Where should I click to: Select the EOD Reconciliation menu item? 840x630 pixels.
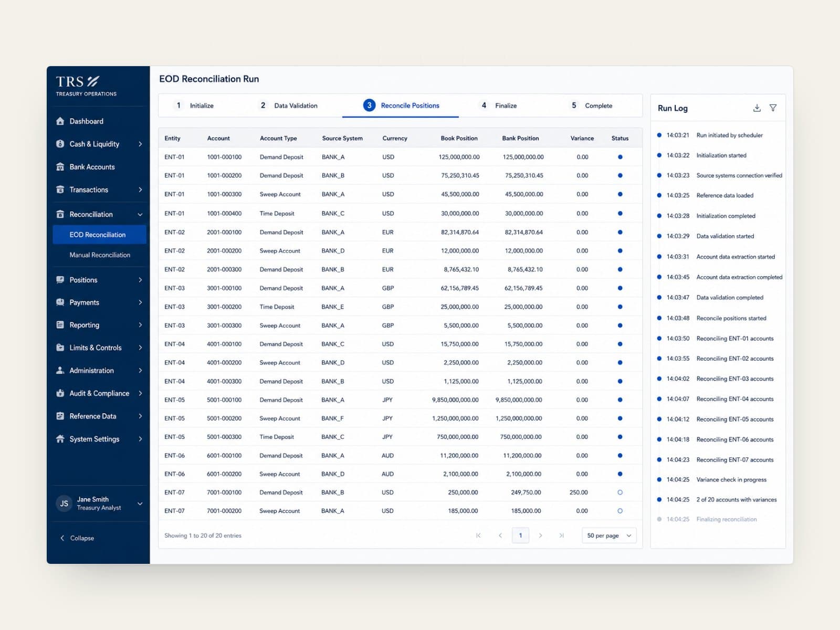[x=100, y=235]
